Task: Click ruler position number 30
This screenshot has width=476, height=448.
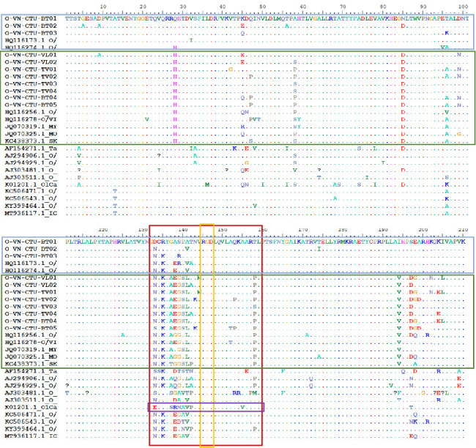Action: 183,7
